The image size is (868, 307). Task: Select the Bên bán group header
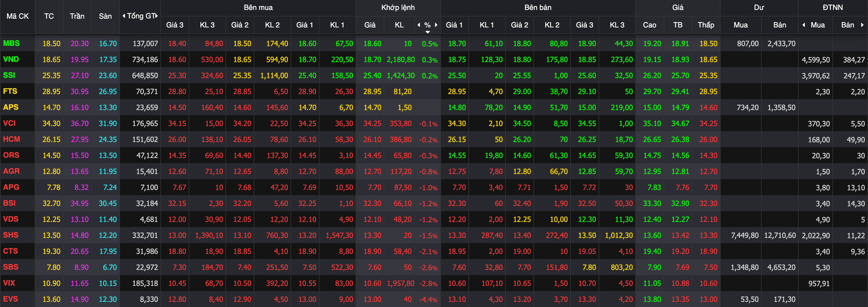pyautogui.click(x=538, y=8)
